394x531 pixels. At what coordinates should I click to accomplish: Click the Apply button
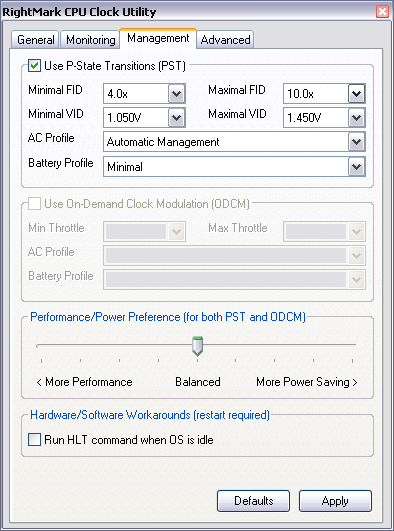click(335, 501)
